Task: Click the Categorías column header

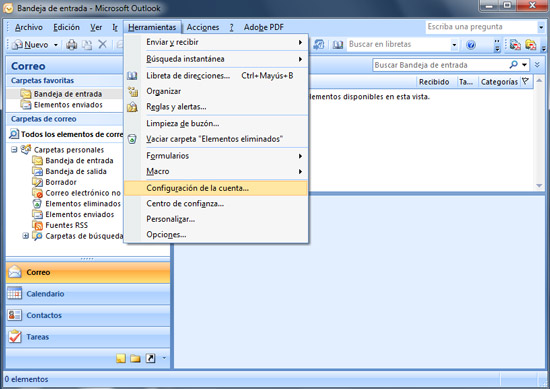Action: (x=499, y=82)
